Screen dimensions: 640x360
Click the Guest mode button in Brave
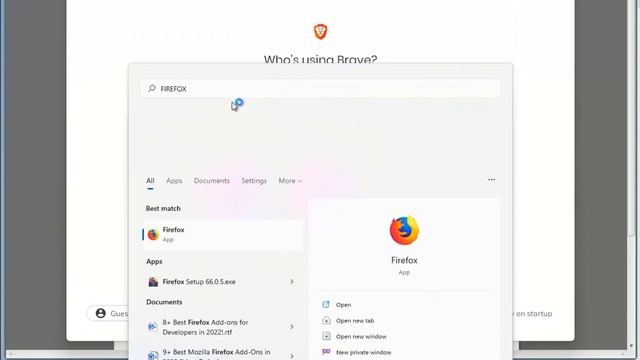108,313
